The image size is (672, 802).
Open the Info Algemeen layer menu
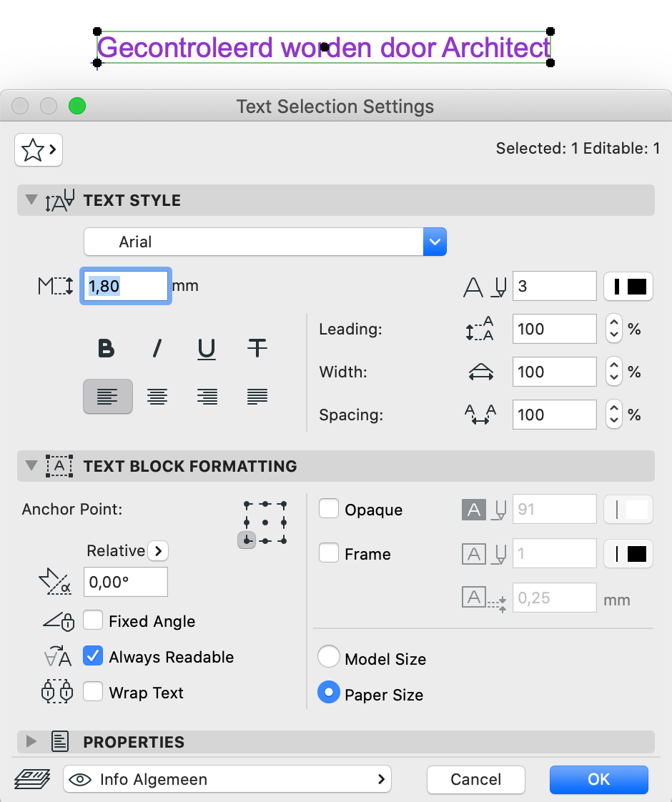(227, 779)
